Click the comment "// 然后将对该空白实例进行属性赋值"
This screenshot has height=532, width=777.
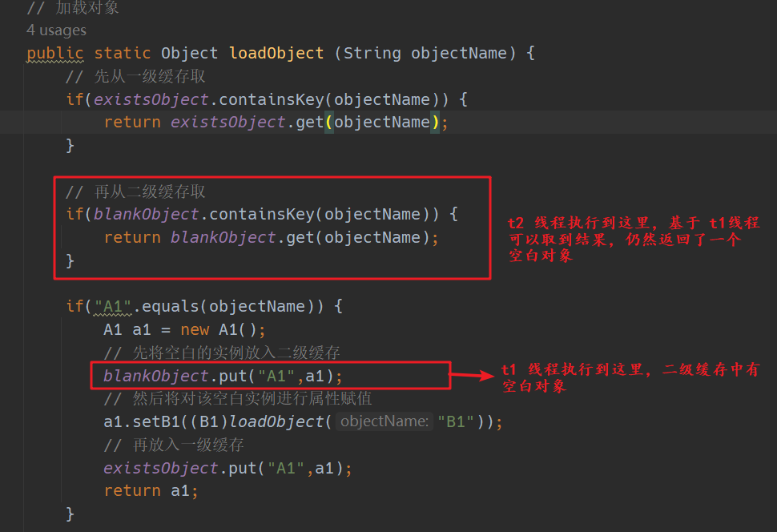[x=238, y=398]
